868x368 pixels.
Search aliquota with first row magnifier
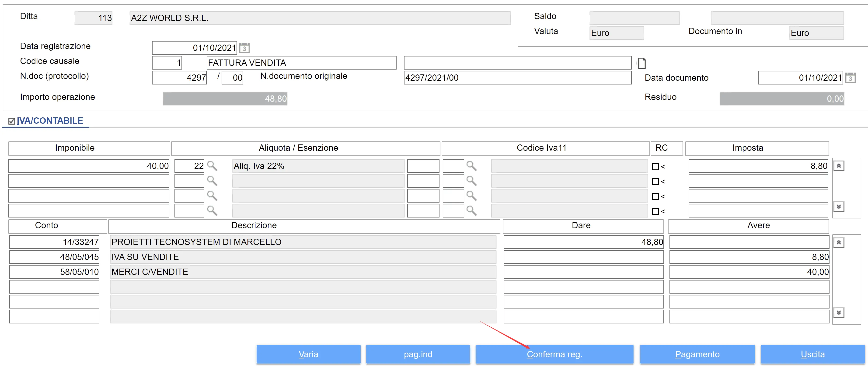(212, 166)
